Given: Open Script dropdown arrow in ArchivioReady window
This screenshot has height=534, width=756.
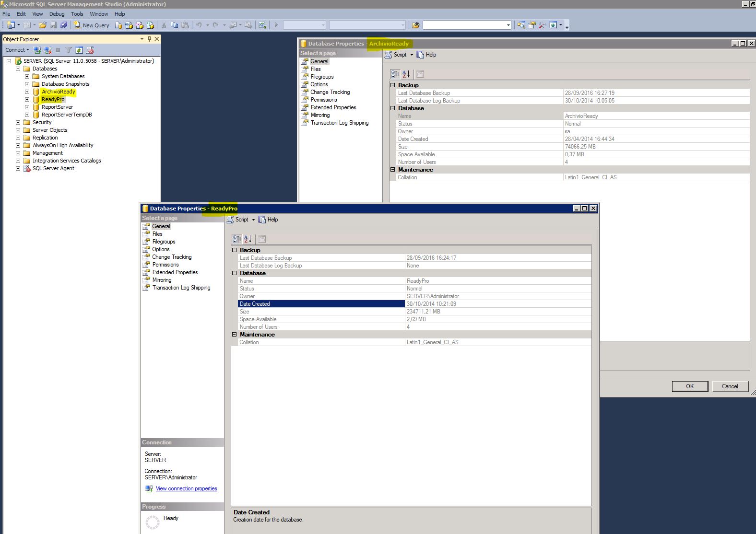Looking at the screenshot, I should point(412,55).
